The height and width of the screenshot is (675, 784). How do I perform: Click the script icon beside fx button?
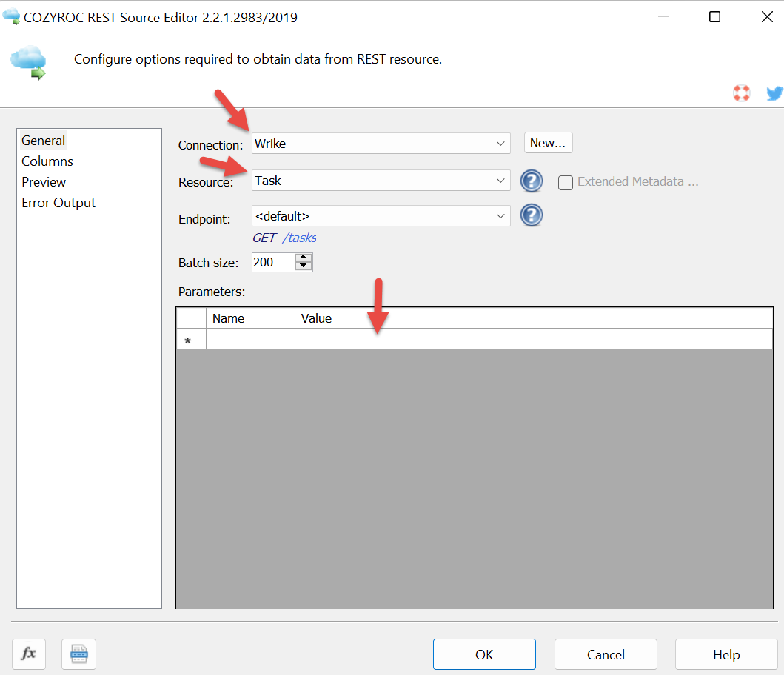click(x=78, y=654)
